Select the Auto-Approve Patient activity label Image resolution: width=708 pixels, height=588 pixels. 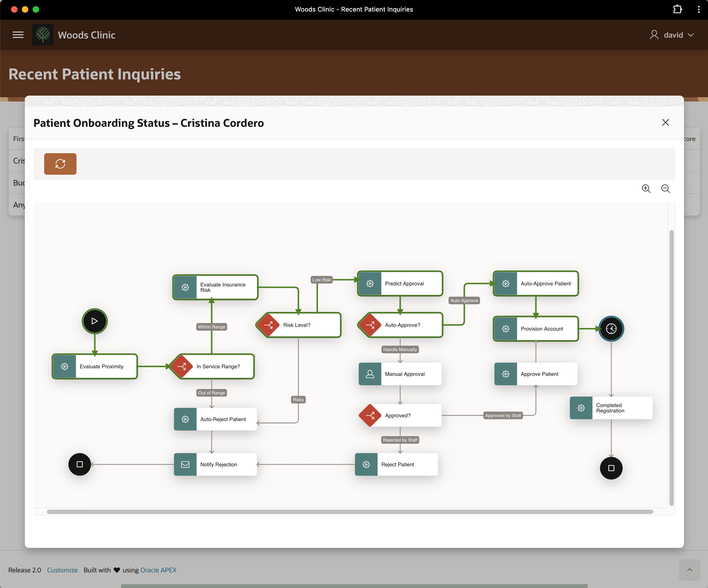click(546, 283)
